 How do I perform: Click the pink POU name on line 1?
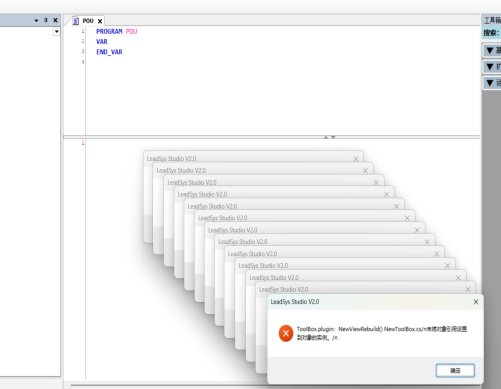point(131,31)
